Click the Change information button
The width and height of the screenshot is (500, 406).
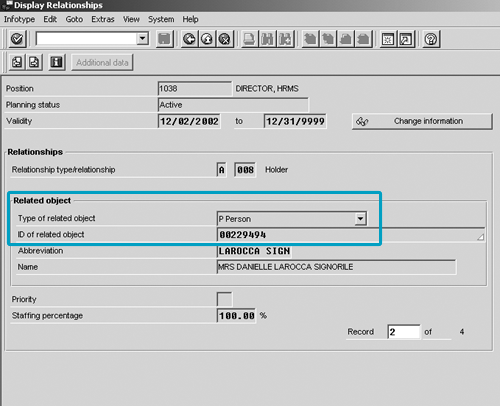coord(422,121)
